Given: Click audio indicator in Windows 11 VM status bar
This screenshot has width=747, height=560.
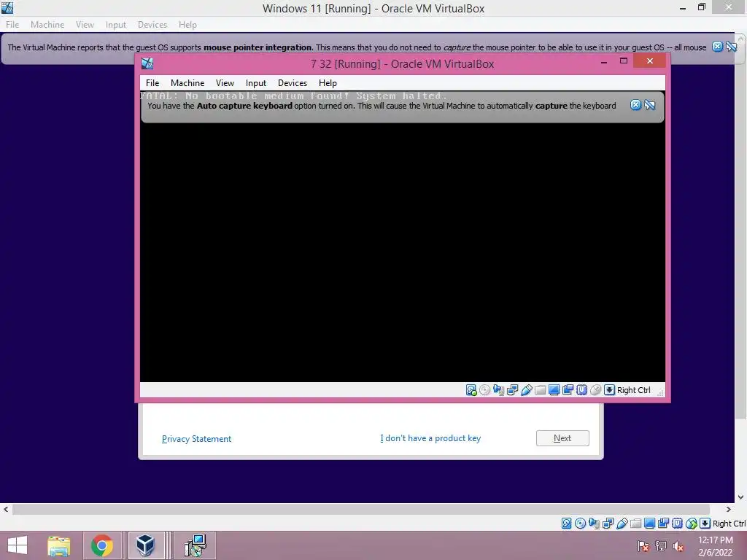Looking at the screenshot, I should (594, 524).
